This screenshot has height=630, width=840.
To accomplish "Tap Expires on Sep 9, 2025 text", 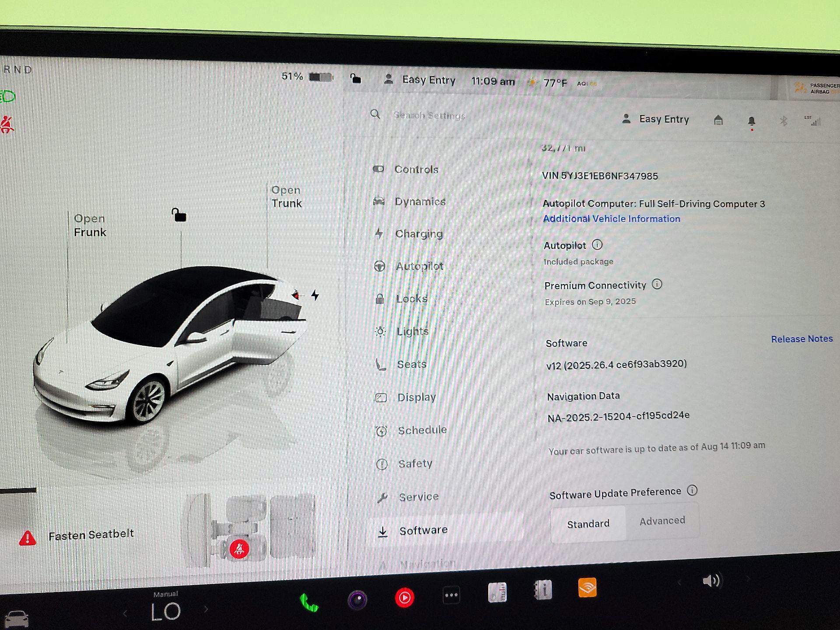I will click(590, 301).
